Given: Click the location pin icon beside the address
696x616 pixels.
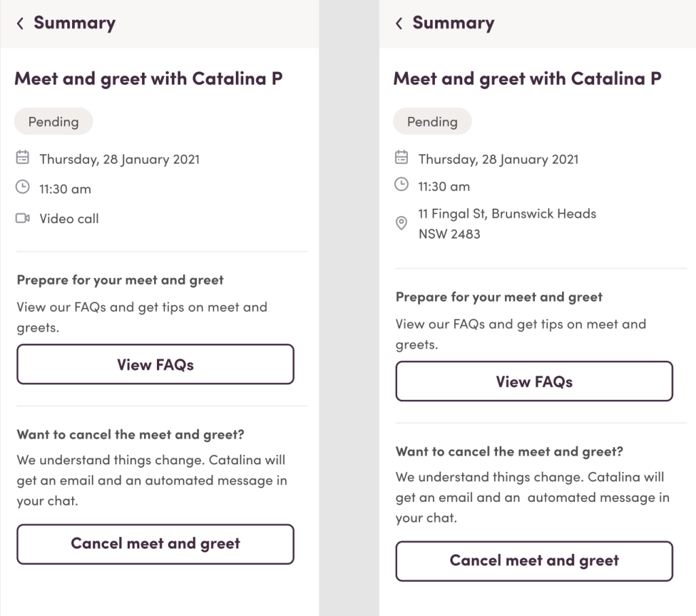Looking at the screenshot, I should [402, 223].
